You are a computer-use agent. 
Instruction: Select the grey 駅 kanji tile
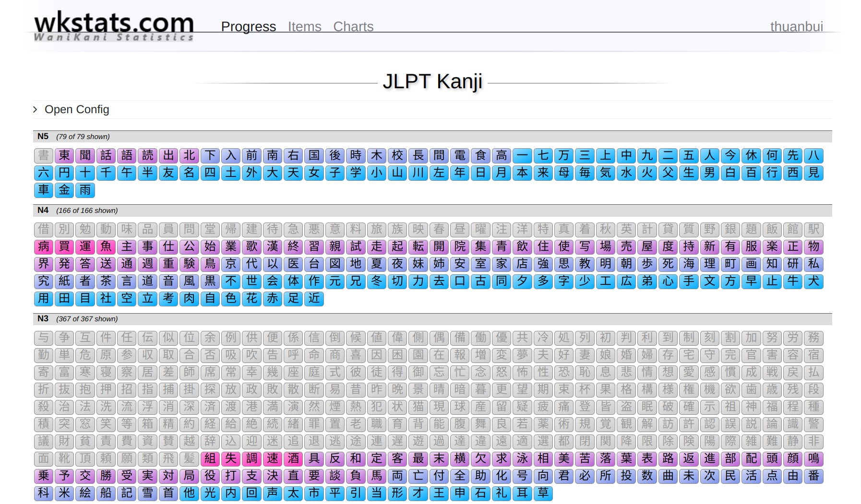pos(813,229)
